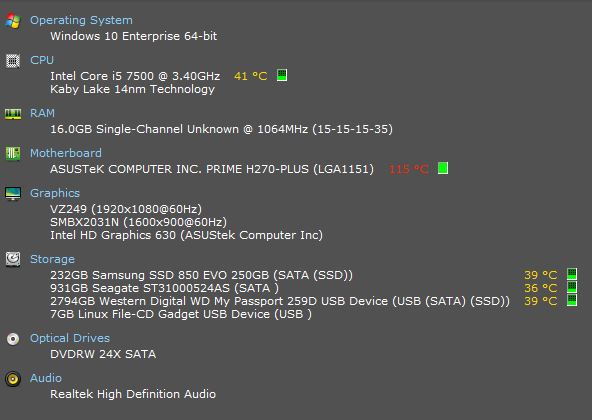Open the Operating System section link

(x=81, y=20)
